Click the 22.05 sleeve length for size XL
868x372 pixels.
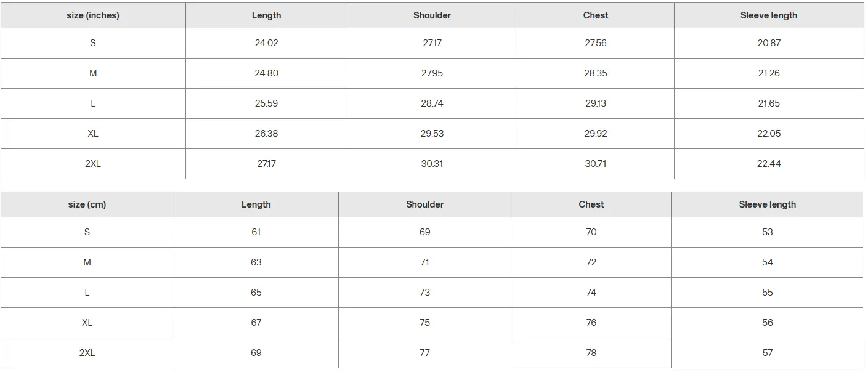769,134
